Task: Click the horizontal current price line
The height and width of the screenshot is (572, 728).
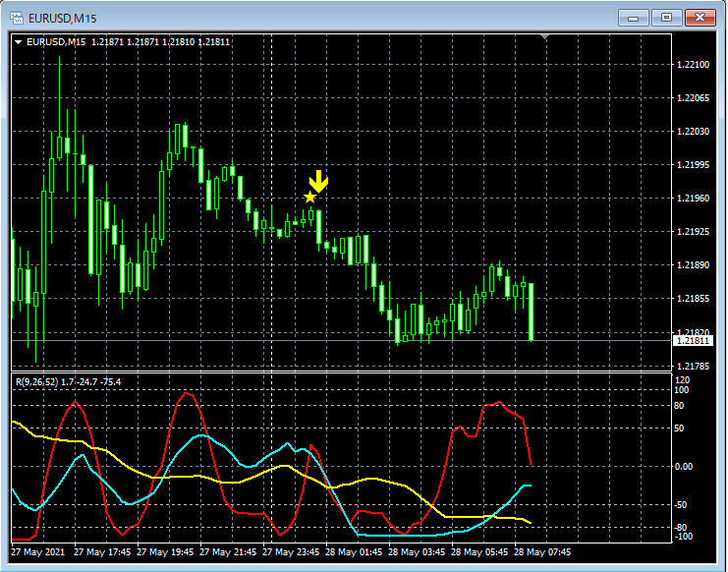Action: pos(342,341)
